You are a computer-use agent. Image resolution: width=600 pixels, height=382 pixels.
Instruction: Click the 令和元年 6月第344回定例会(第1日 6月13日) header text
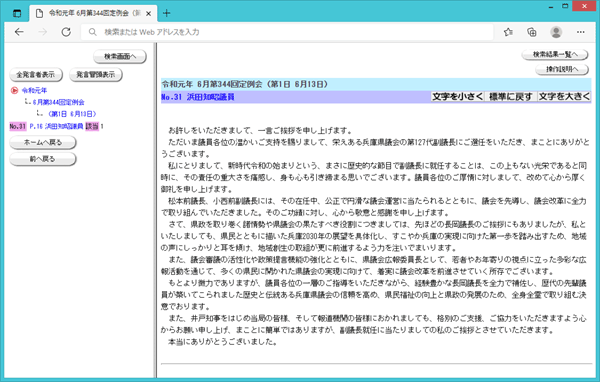[x=245, y=84]
